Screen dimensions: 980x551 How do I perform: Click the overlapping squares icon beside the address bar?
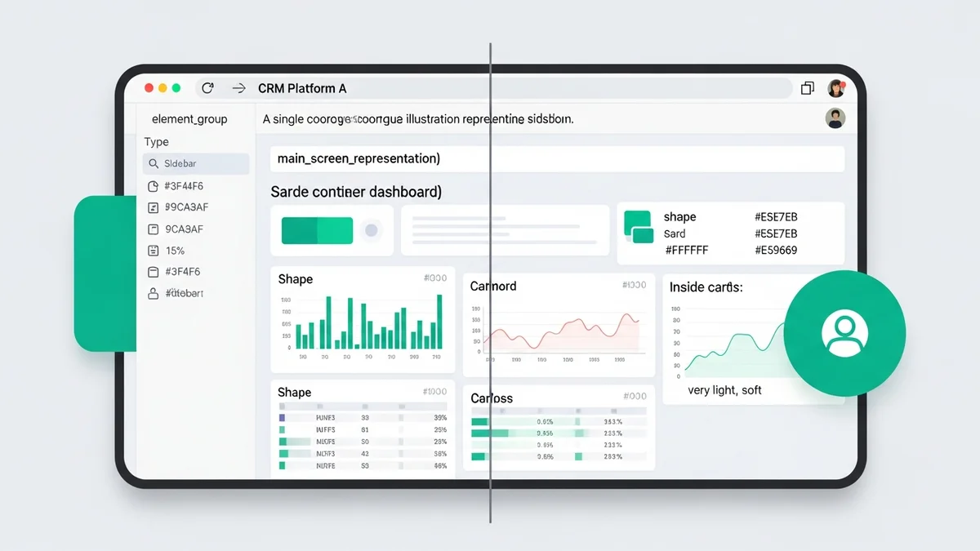(808, 88)
